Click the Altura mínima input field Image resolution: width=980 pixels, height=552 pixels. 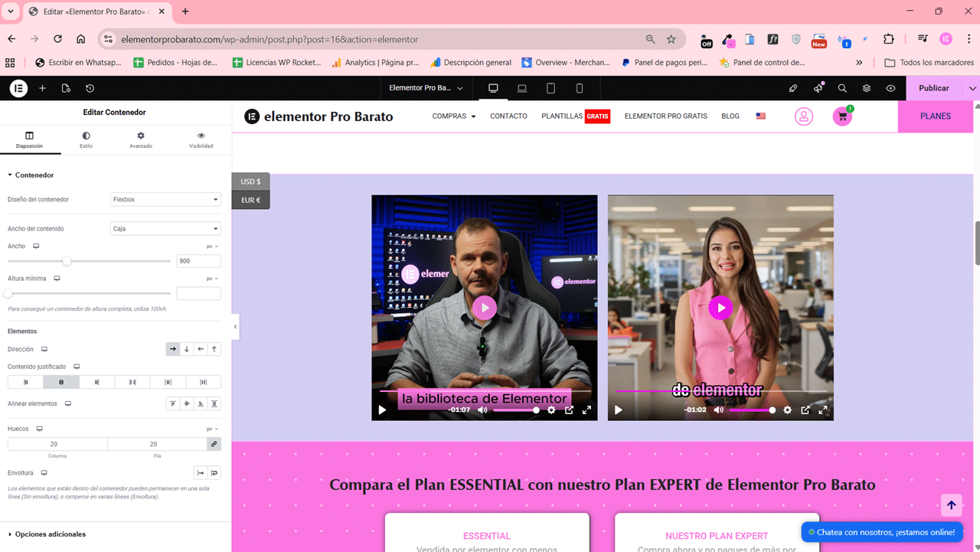tap(198, 293)
